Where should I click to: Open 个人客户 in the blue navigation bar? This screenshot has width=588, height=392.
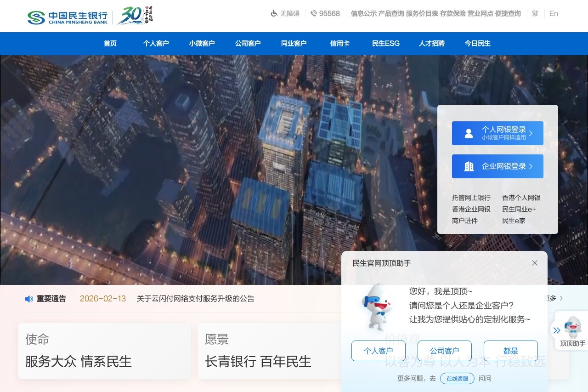[x=156, y=43]
